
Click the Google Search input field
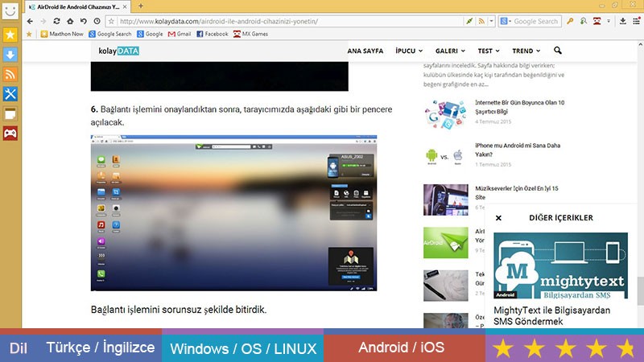[x=536, y=22]
